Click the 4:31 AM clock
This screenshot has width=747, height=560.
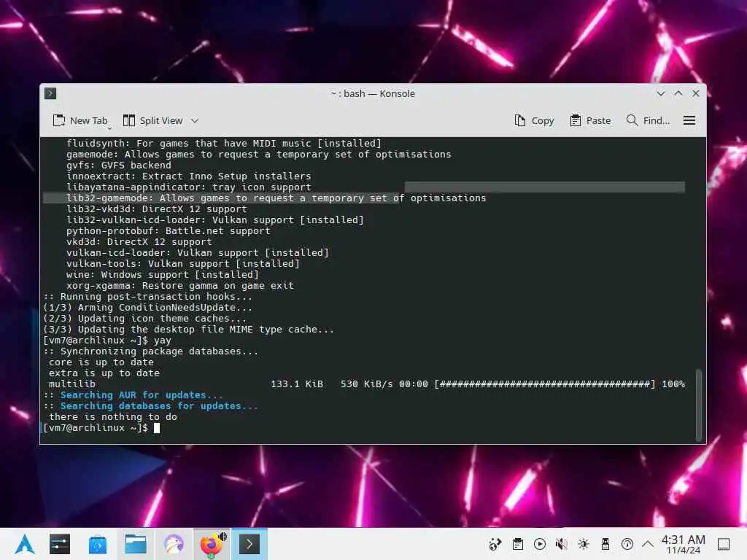click(x=683, y=544)
